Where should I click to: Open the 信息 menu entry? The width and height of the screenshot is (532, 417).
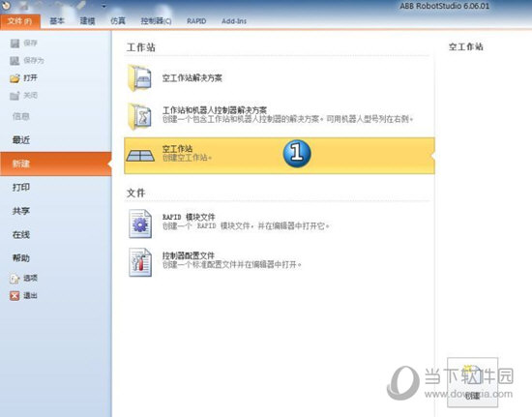(21, 116)
